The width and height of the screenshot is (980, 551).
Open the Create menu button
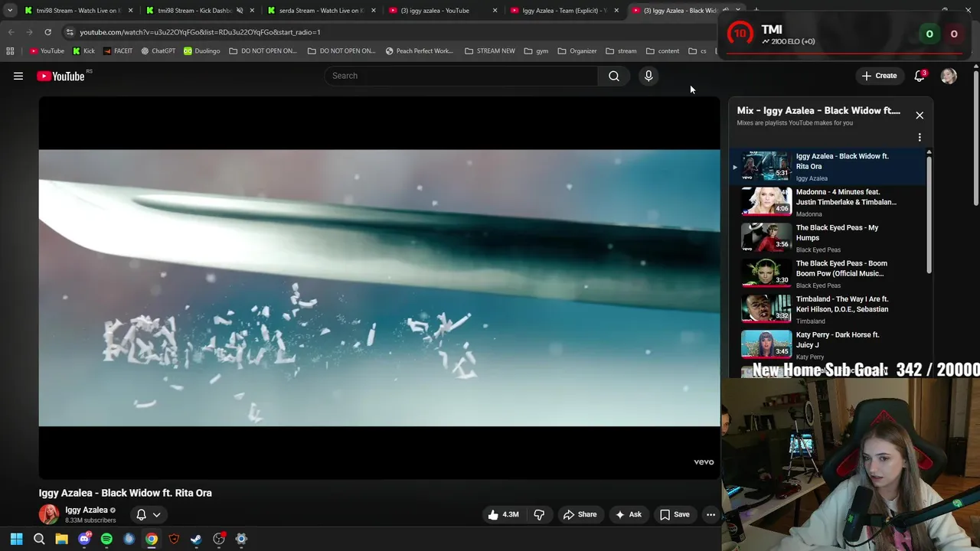point(879,76)
